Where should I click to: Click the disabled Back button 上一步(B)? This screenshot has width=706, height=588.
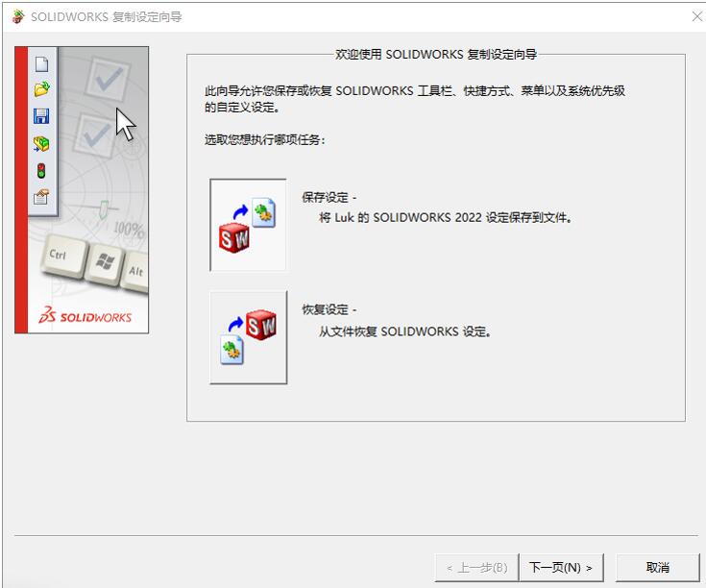476,567
